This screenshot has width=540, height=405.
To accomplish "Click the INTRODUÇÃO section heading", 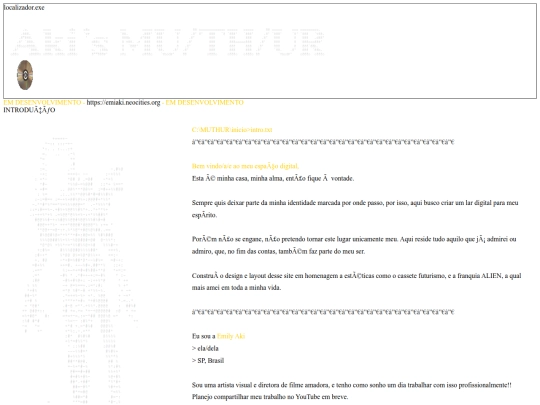I will coord(29,110).
